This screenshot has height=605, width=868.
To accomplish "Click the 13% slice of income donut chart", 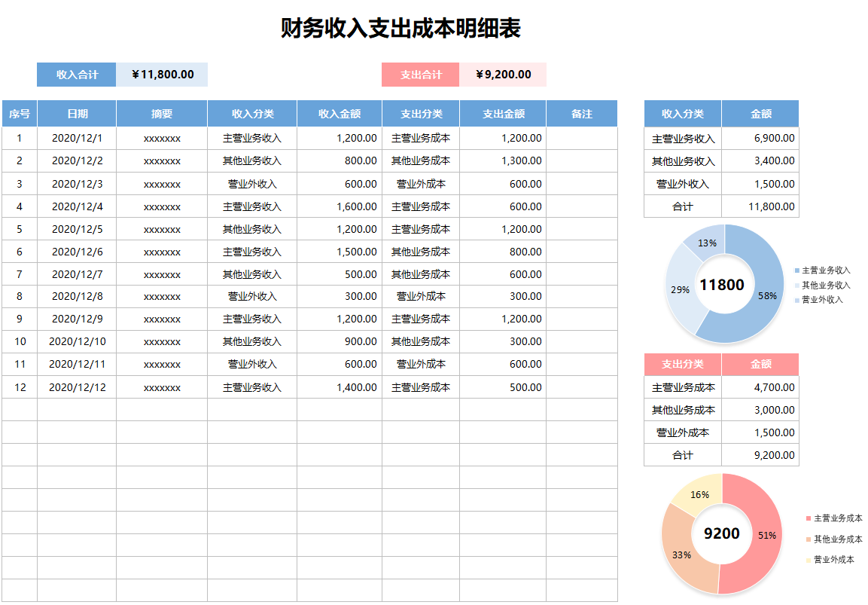I will pos(707,243).
